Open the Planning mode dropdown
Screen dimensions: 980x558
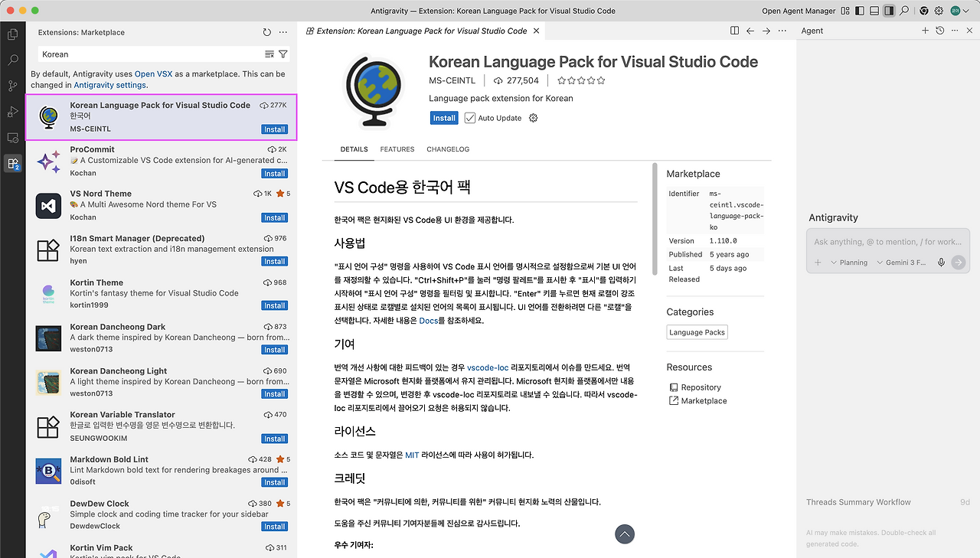pyautogui.click(x=848, y=263)
